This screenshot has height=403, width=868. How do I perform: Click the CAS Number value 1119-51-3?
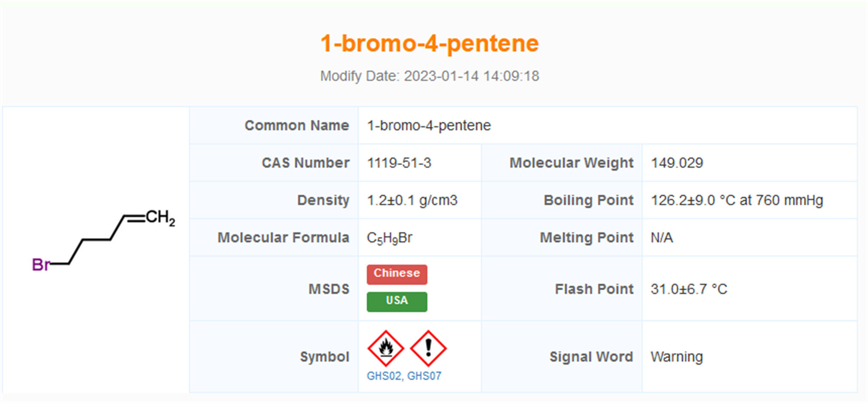(x=399, y=163)
